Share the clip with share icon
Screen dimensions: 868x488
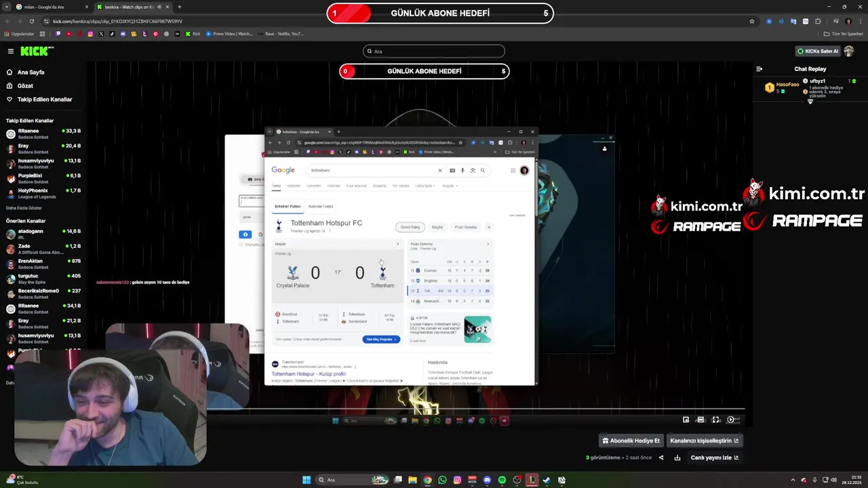[x=661, y=457]
